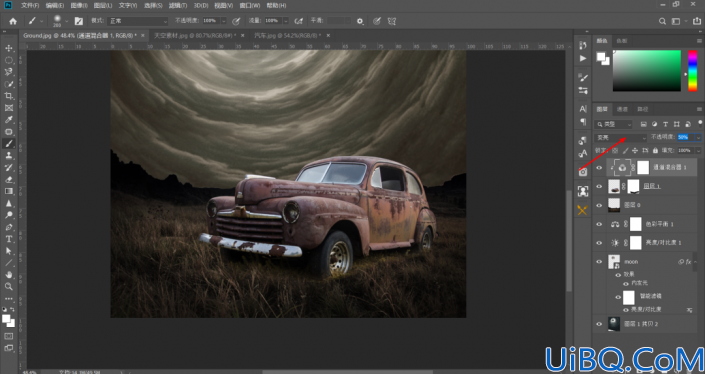Switch to the 汽车.jpg document tab
This screenshot has height=374, width=705.
[287, 36]
